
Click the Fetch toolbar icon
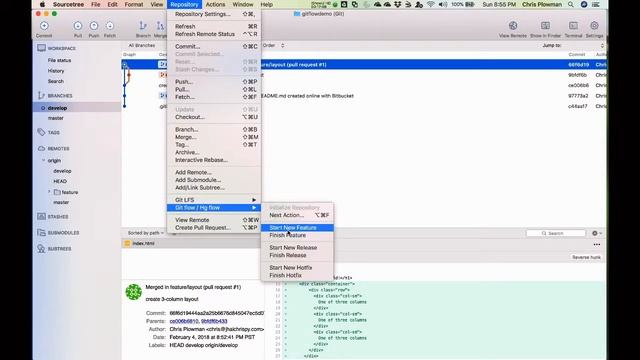coord(110,26)
